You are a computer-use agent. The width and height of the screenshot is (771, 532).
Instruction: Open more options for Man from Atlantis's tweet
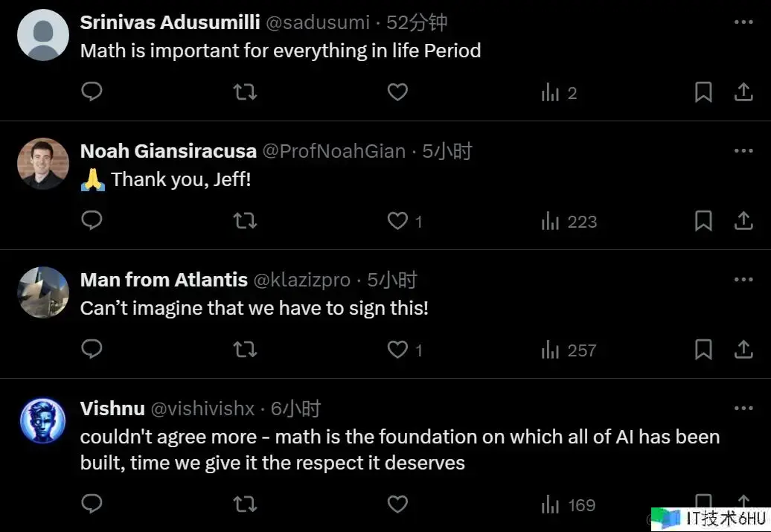tap(743, 280)
